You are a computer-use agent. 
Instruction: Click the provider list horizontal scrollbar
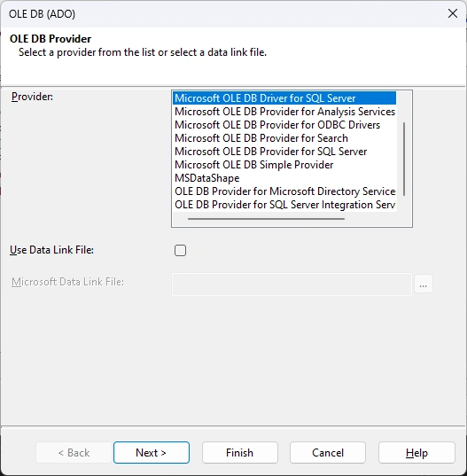[x=266, y=219]
